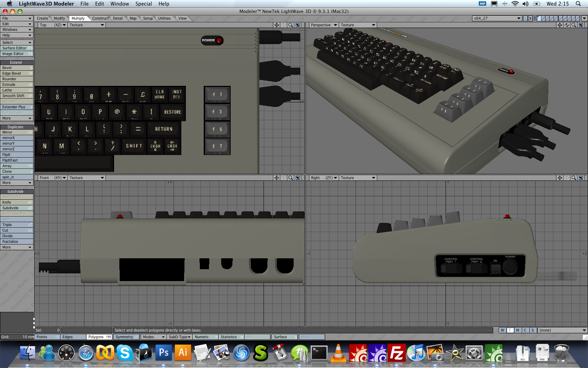The width and height of the screenshot is (588, 368).
Task: Open VLC cone icon in the Dock
Action: pos(338,353)
